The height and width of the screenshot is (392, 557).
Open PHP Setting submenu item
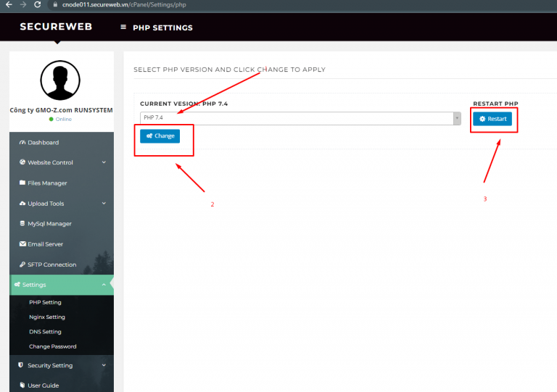pos(45,302)
